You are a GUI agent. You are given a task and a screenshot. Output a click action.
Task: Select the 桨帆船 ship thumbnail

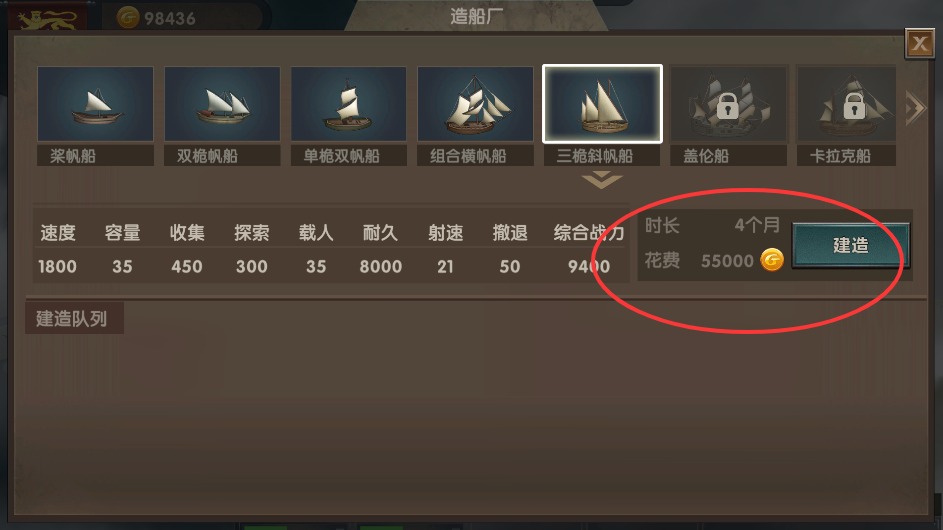point(95,104)
